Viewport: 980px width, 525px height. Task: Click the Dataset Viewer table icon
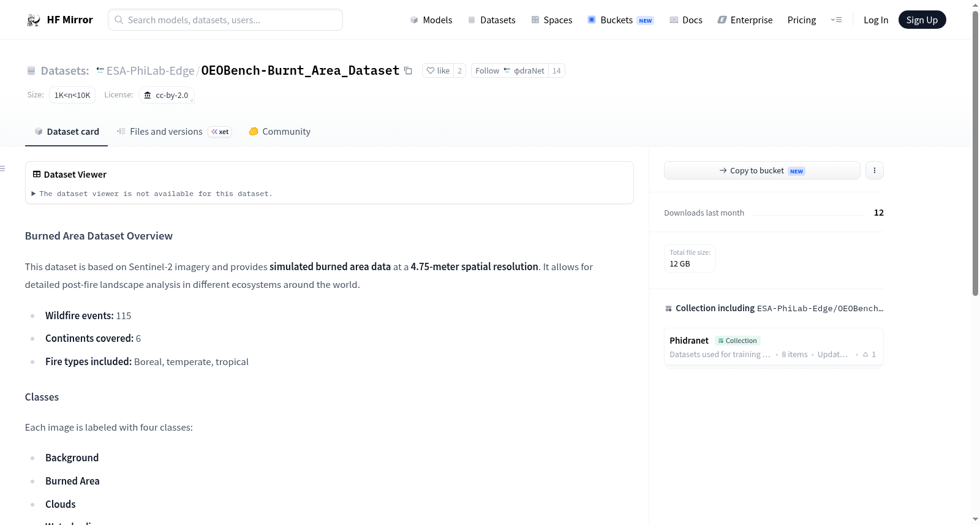pyautogui.click(x=37, y=175)
